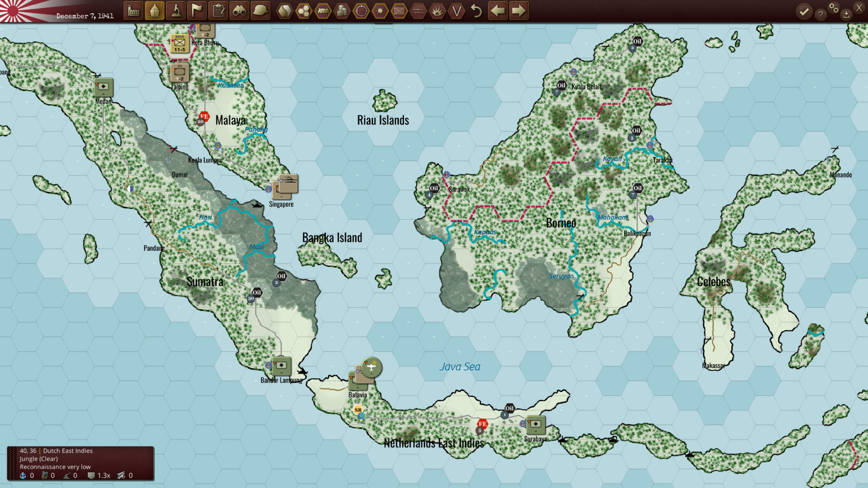Toggle the explosion combat overlay

437,11
